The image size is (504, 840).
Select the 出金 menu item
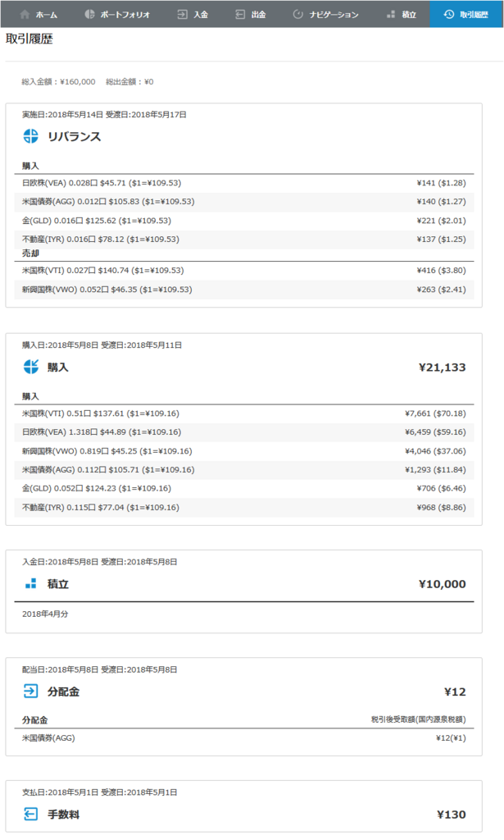[x=251, y=15]
